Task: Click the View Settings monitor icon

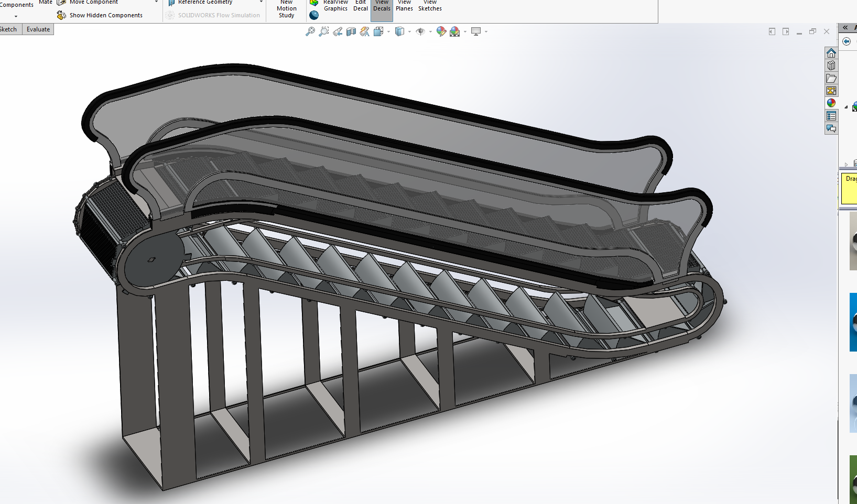Action: [476, 31]
